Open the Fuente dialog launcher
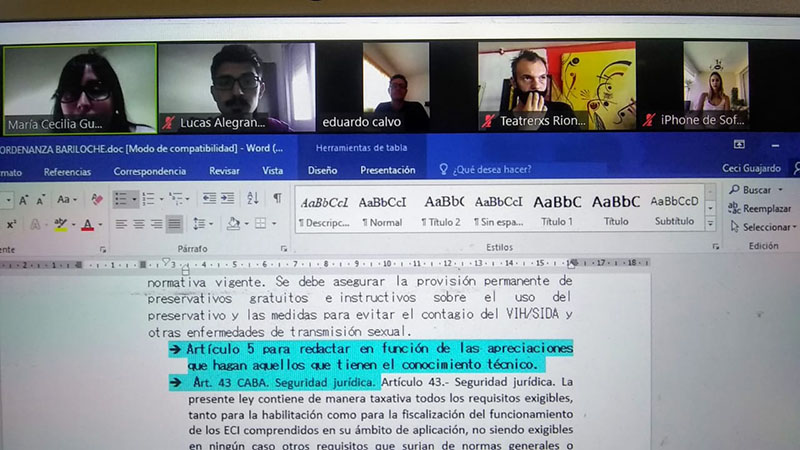 point(103,249)
